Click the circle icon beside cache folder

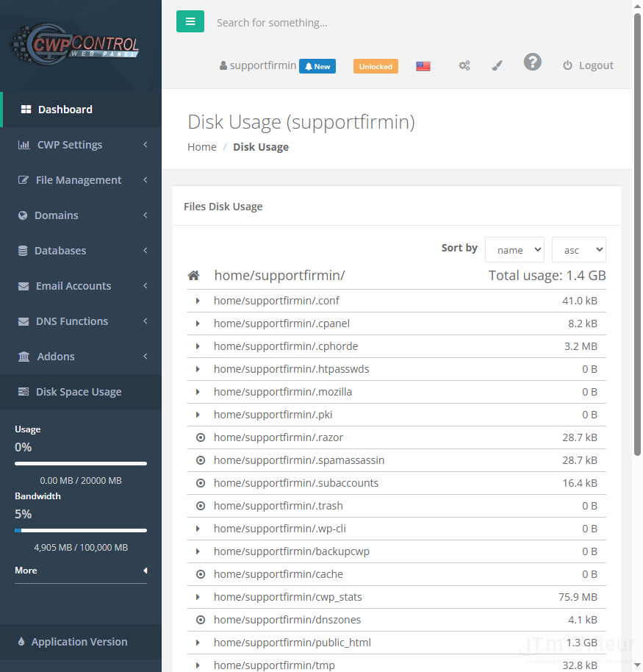[201, 574]
